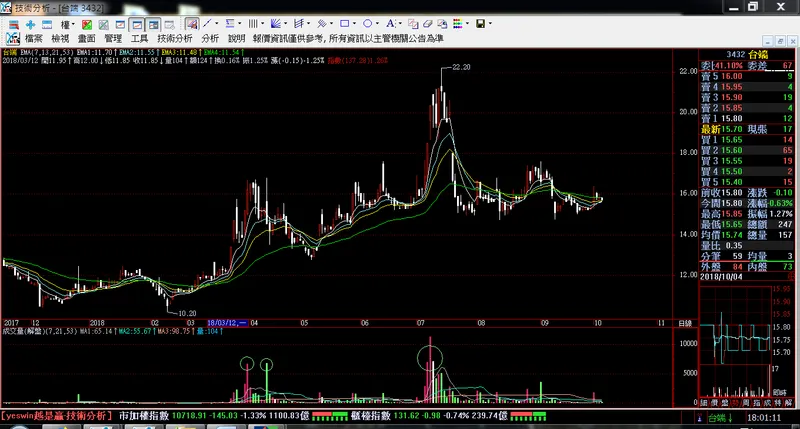Screen dimensions: 800x429
Task: Toggle the pointer select mode button
Action: (190, 23)
